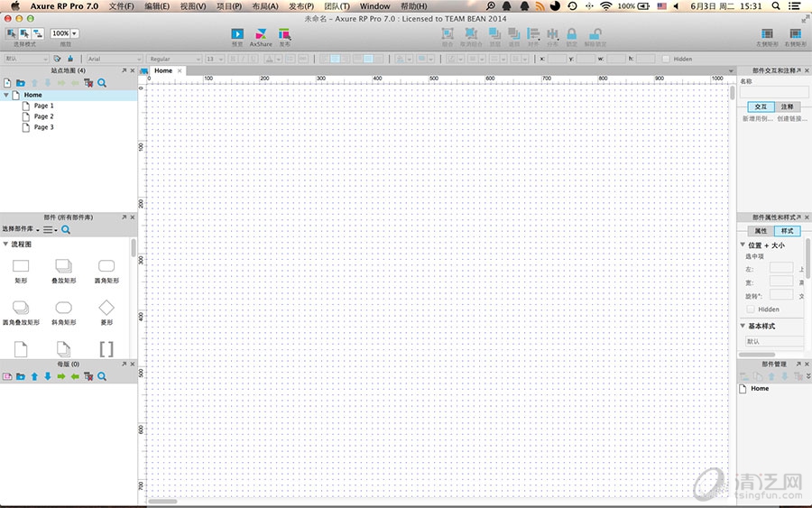Select Page 2 in the sitemap

pos(43,116)
